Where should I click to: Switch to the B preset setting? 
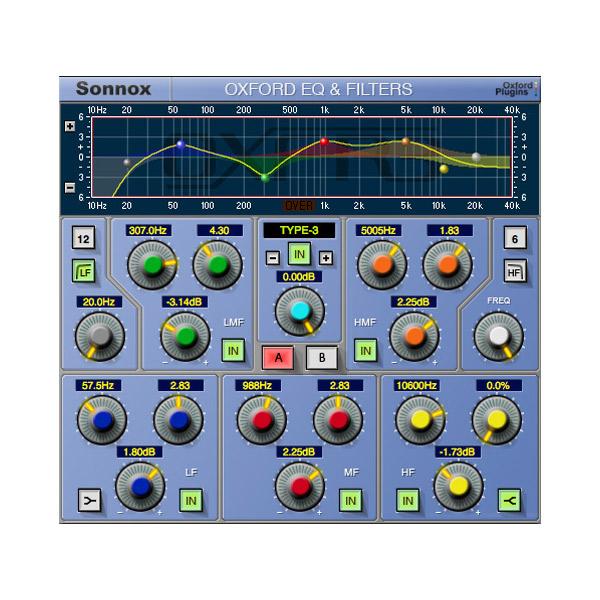click(x=321, y=359)
